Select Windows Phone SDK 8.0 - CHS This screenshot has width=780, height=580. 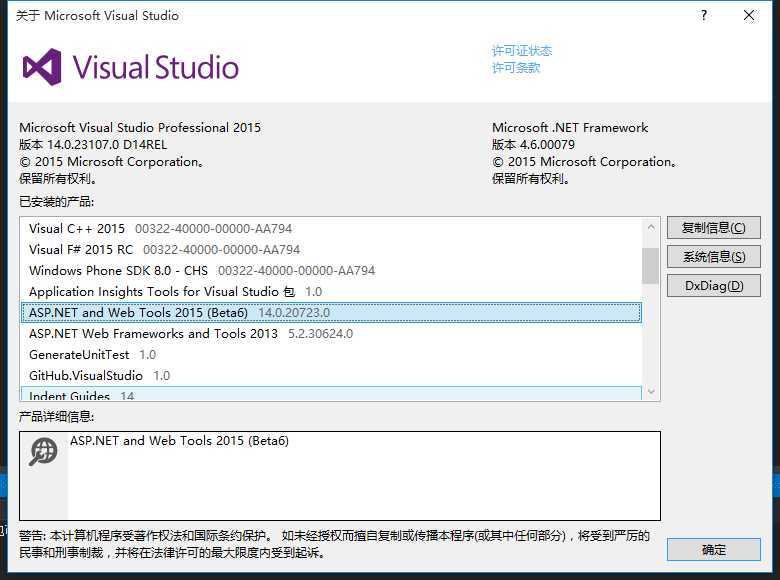tap(331, 271)
